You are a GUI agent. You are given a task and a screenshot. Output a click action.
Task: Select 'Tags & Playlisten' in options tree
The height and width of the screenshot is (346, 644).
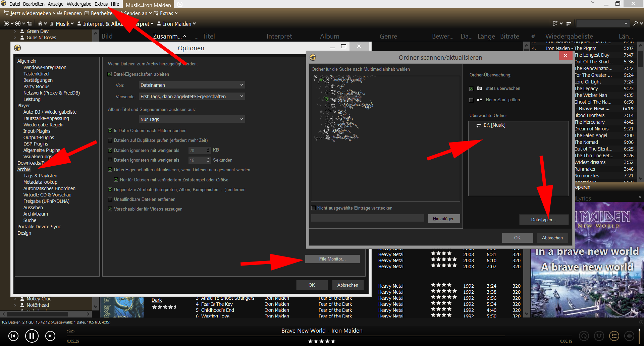[40, 176]
